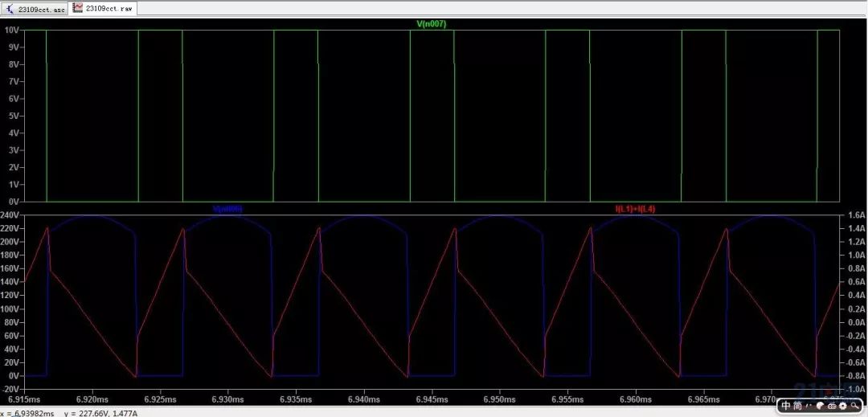
Task: Click the 240V label on lower left axis
Action: (x=11, y=215)
